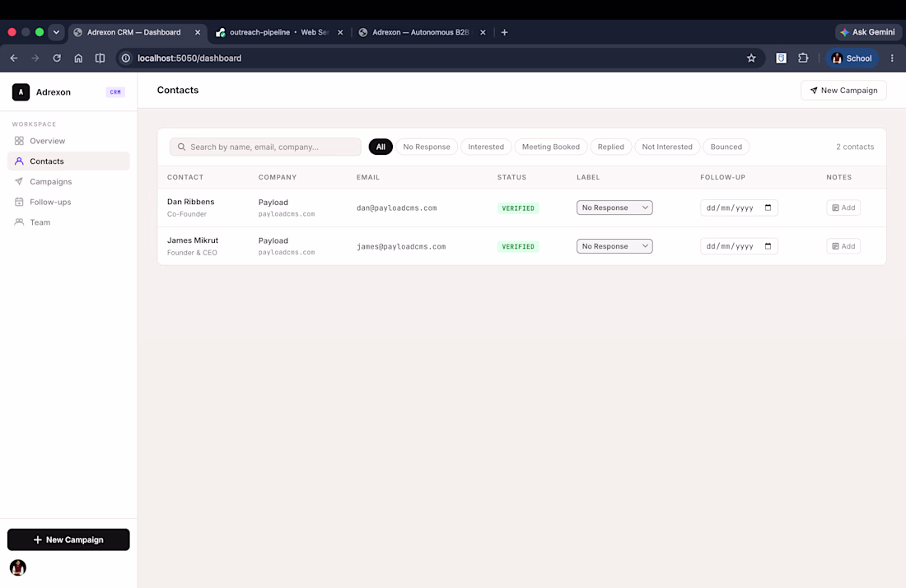Click the LABEL column header

(x=588, y=177)
